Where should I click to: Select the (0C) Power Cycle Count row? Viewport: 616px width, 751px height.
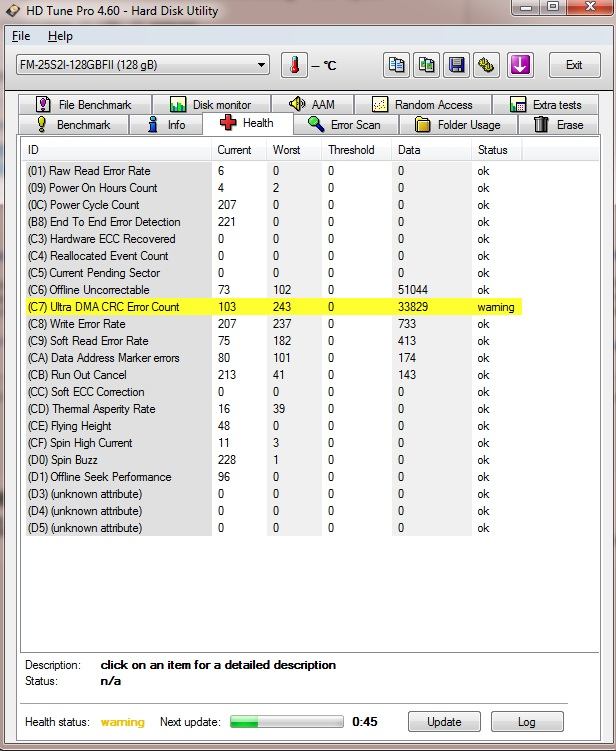[x=274, y=205]
